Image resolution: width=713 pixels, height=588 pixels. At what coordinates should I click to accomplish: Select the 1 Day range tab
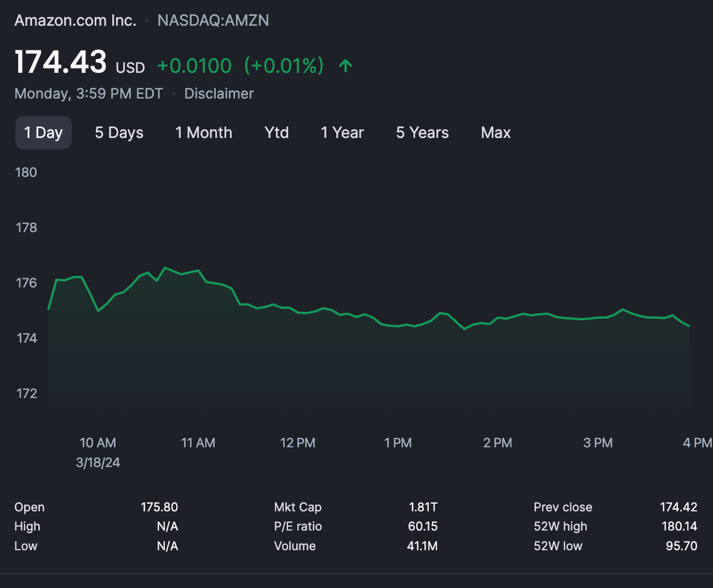(43, 132)
